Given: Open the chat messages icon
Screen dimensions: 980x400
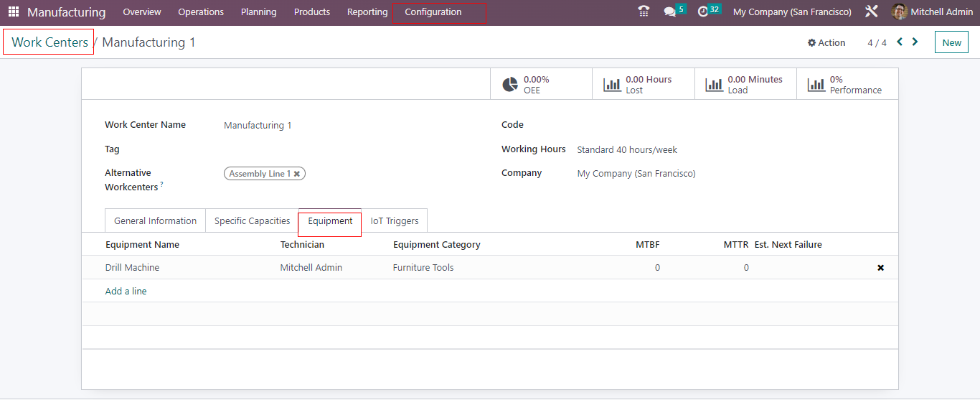Looking at the screenshot, I should 670,12.
